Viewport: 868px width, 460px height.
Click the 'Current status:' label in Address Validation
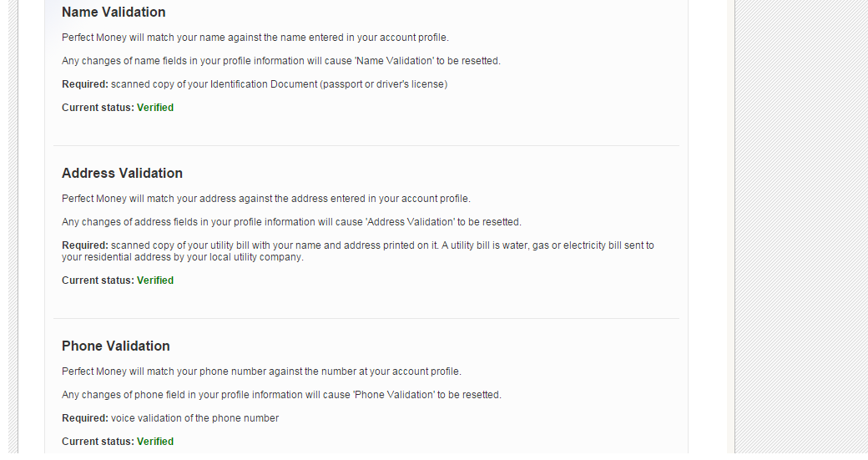98,281
